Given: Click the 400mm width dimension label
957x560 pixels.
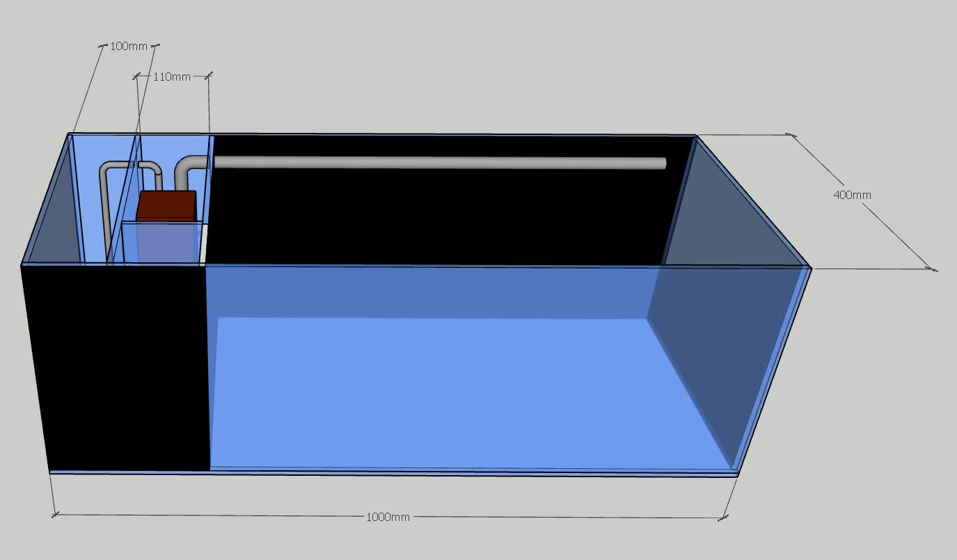Looking at the screenshot, I should [x=852, y=195].
